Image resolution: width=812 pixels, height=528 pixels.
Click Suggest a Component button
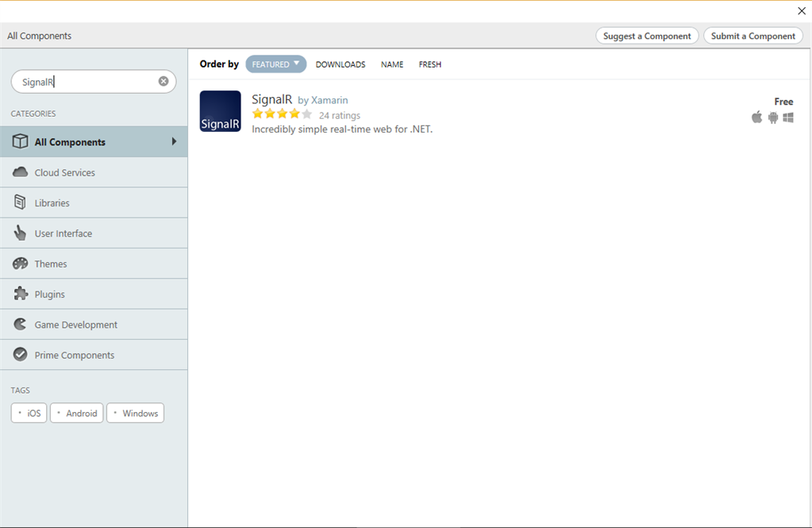(647, 36)
